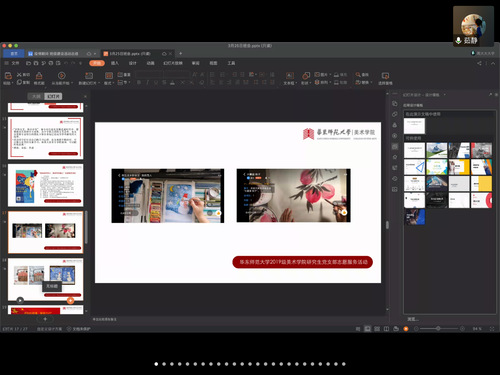Open the Layout (版式) icon
Viewport: 500px width, 375px height.
point(109,76)
